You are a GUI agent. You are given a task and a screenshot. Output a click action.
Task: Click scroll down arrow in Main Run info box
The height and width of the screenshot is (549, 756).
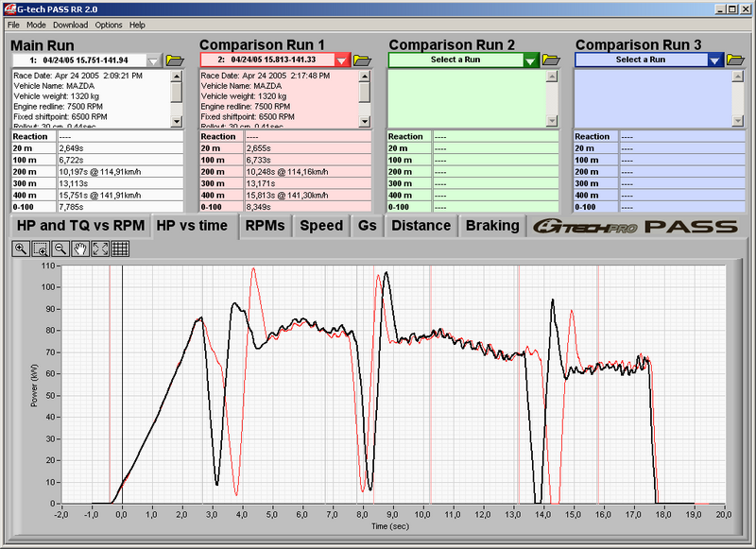click(177, 122)
